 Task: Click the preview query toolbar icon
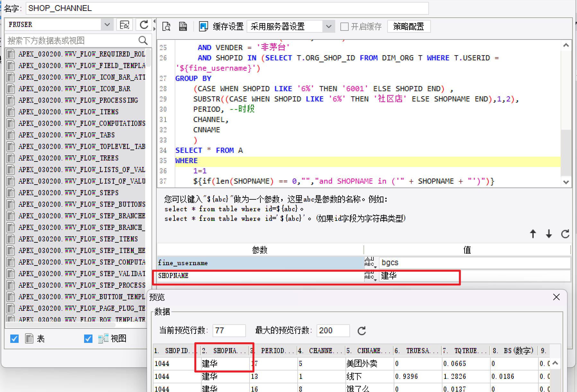166,26
